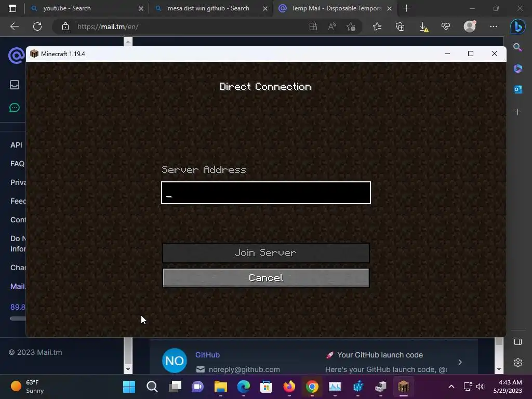Open the GitHub launch code email
Viewport: 532px width, 399px height.
[313, 362]
